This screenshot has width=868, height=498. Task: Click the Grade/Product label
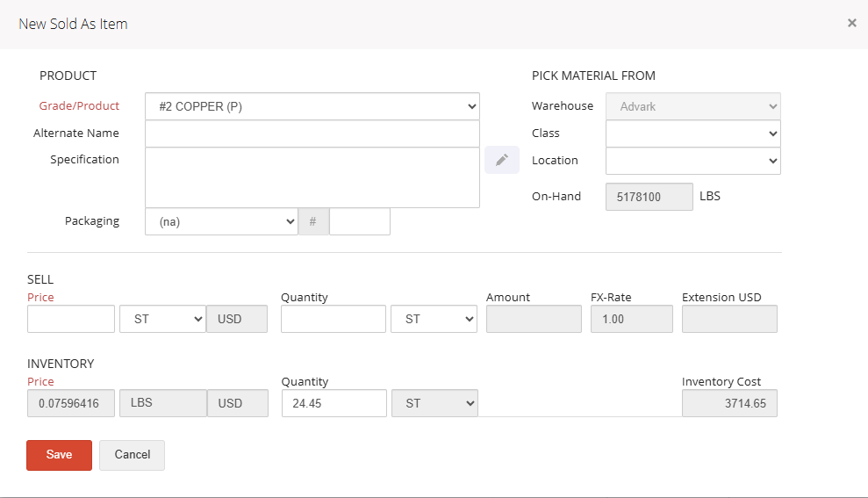coord(79,105)
